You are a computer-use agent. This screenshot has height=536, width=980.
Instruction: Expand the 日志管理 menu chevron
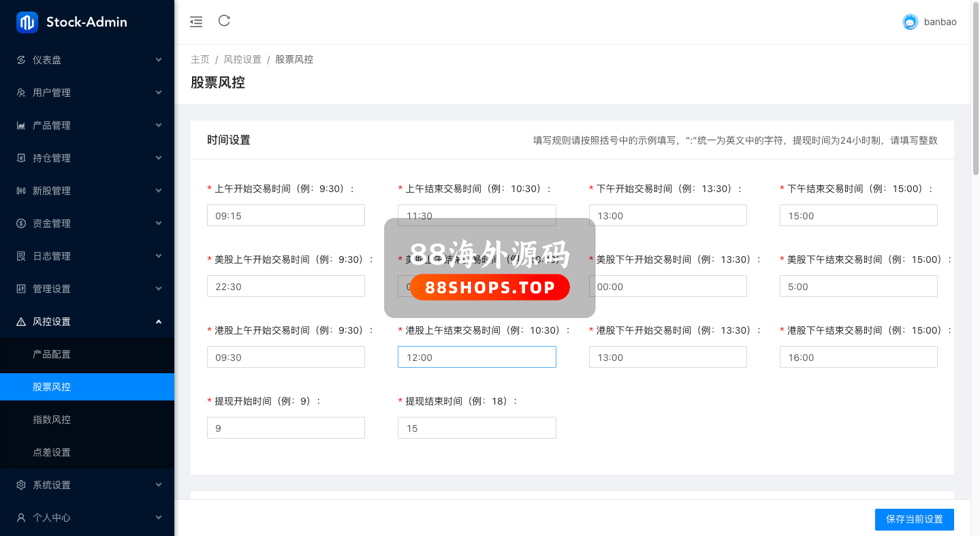point(159,256)
